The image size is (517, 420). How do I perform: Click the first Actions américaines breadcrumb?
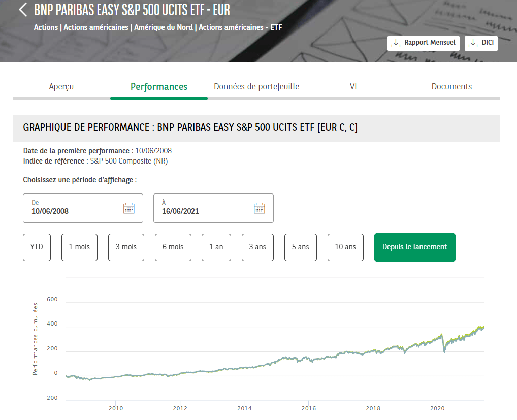coord(96,27)
